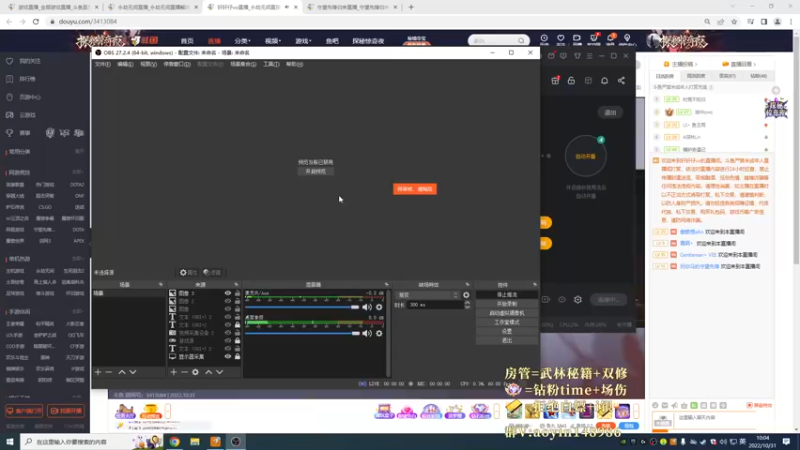The image size is (800, 450).
Task: Toggle lock on the first image 3 source
Action: pyautogui.click(x=237, y=293)
